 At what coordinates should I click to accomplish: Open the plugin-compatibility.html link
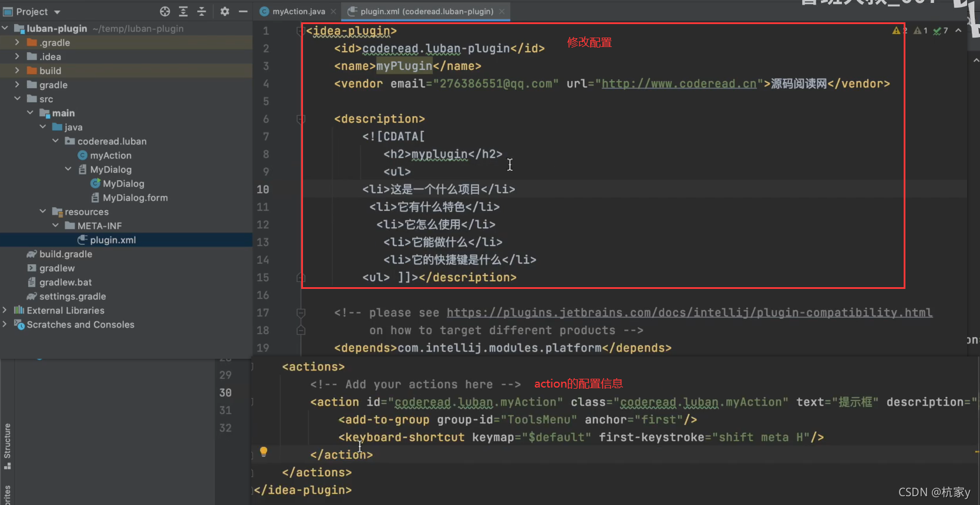coord(689,313)
